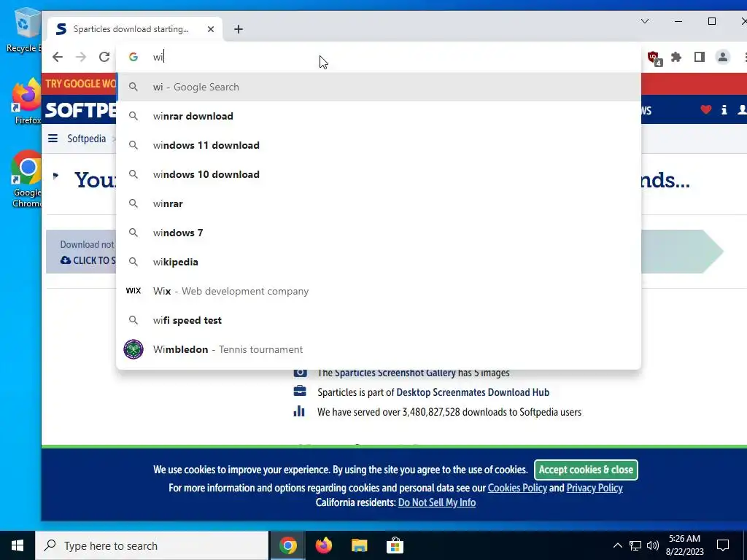Select the Recycle Bin desktop icon
The image size is (747, 560).
24,31
